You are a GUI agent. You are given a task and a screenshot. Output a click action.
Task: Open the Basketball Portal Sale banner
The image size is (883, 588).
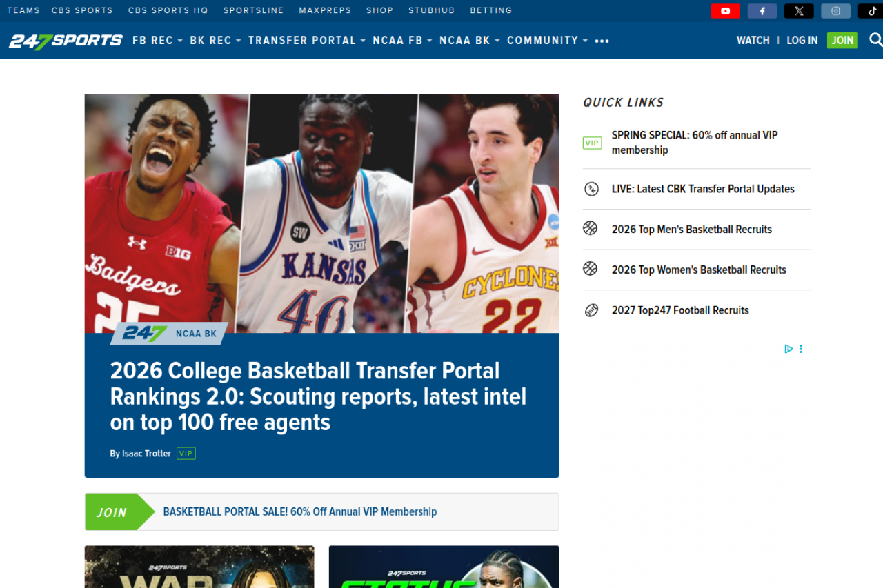coord(299,511)
